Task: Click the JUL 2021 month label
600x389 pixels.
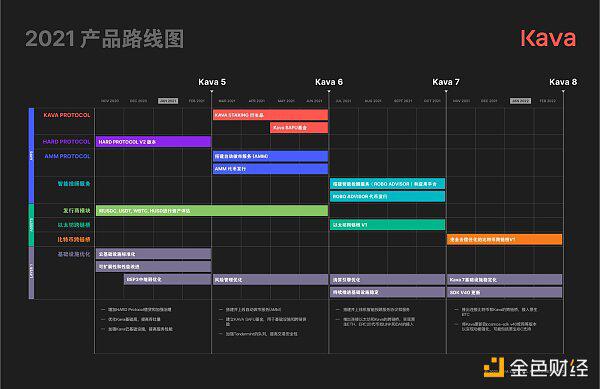Action: 344,101
